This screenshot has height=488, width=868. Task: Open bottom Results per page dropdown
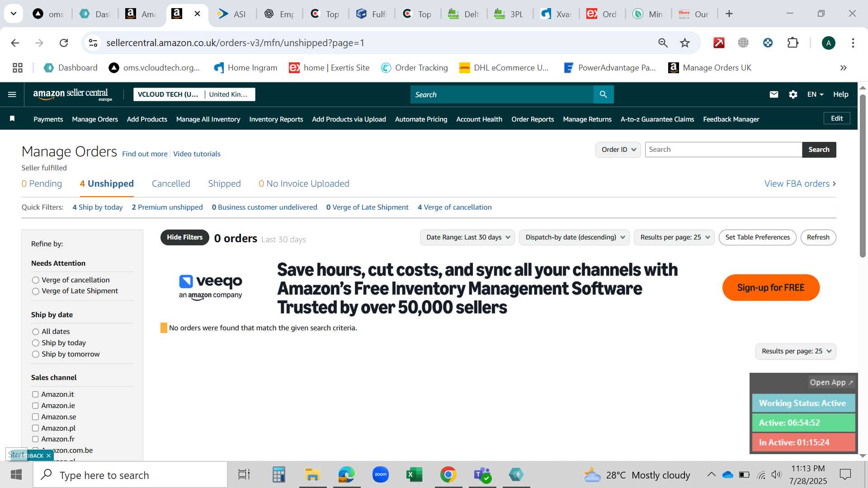[x=796, y=351]
